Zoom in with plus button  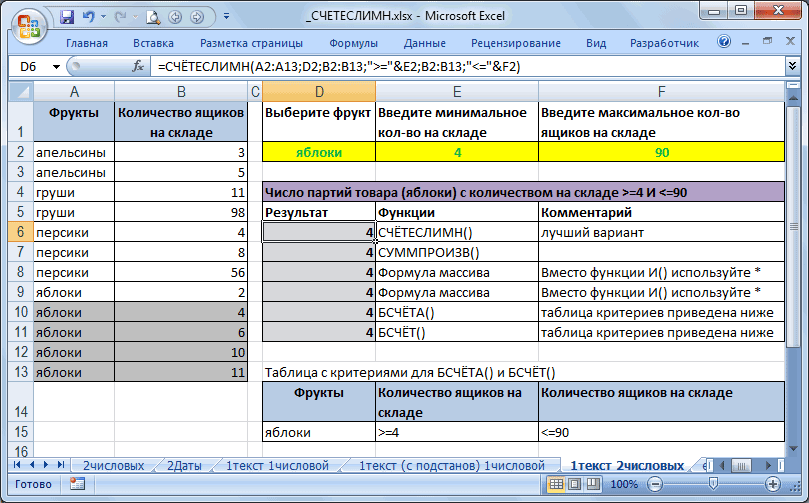772,484
